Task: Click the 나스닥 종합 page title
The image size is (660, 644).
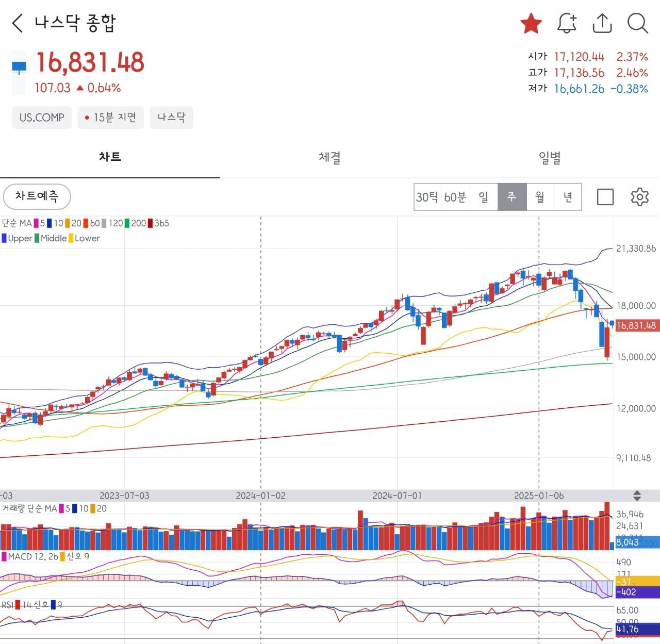Action: pyautogui.click(x=75, y=23)
